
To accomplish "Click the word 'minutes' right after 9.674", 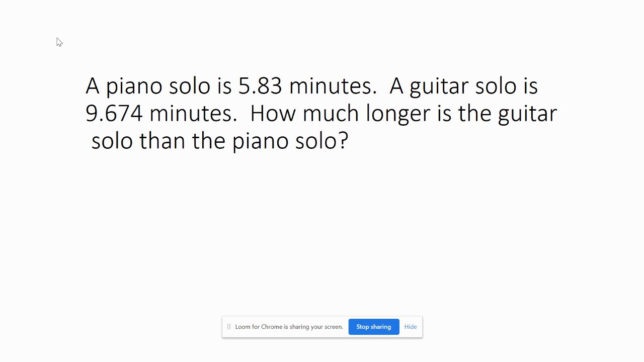I will (192, 113).
